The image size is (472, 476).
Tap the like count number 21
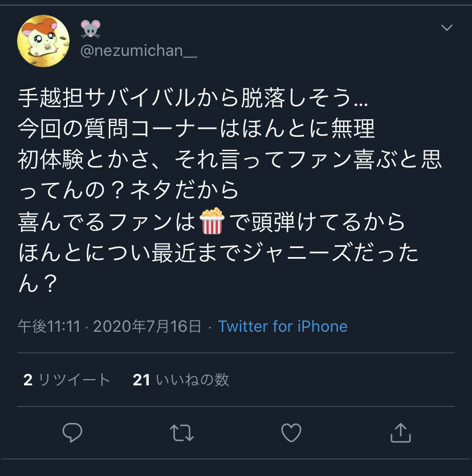pyautogui.click(x=141, y=380)
